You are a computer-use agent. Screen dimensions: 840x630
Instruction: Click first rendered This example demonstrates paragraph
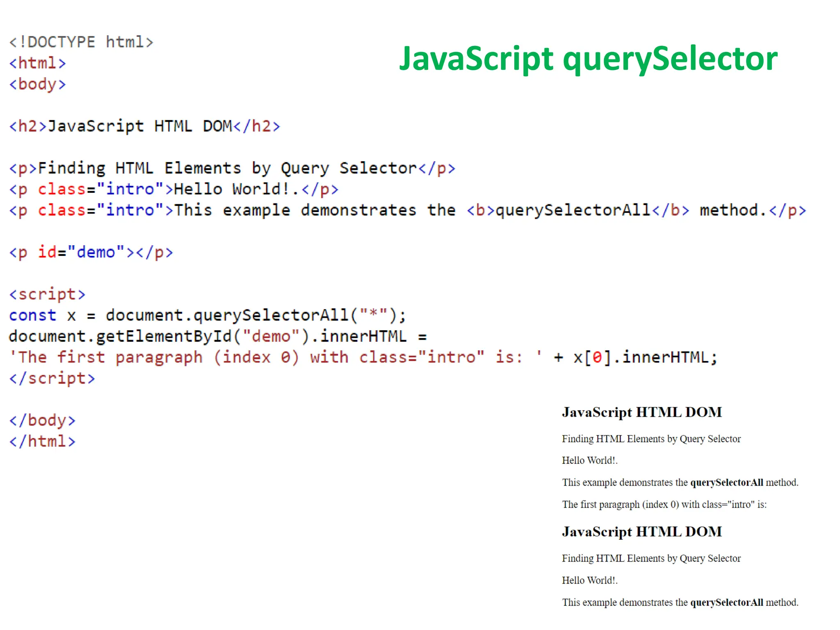click(680, 483)
